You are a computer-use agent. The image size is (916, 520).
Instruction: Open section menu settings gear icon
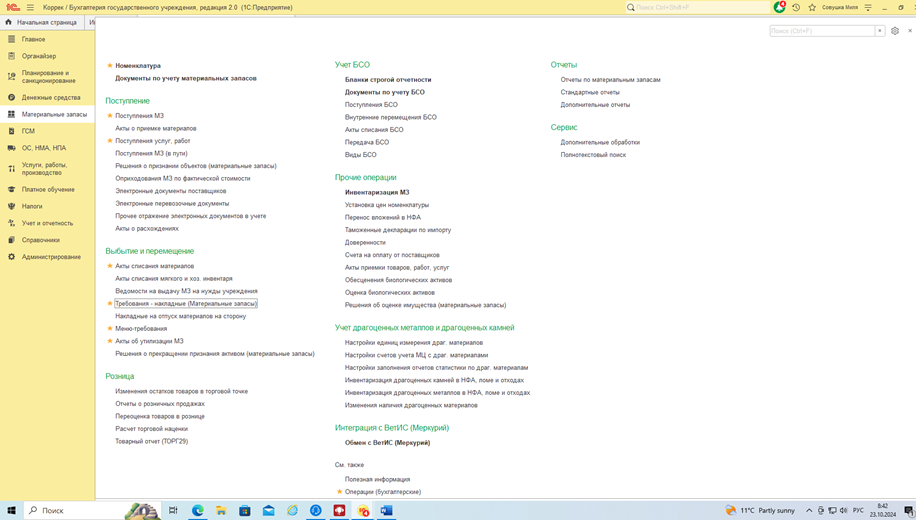[895, 31]
